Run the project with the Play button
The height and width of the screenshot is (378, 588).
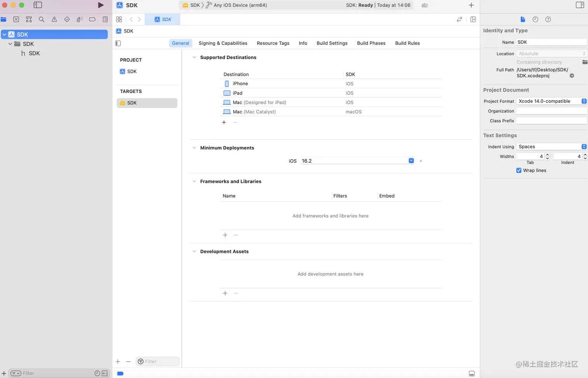[101, 5]
